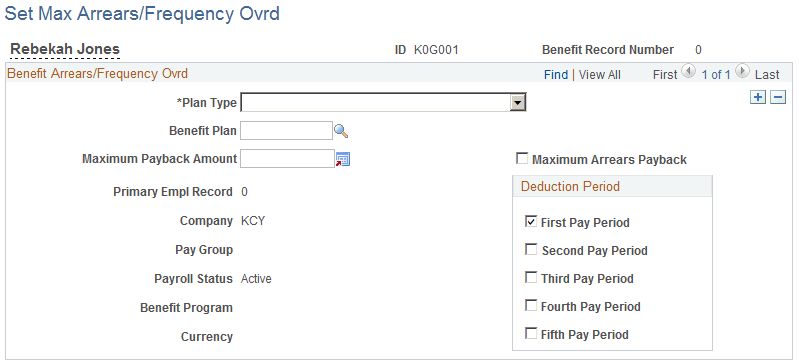799x362 pixels.
Task: Add a new row with plus icon
Action: (x=759, y=97)
